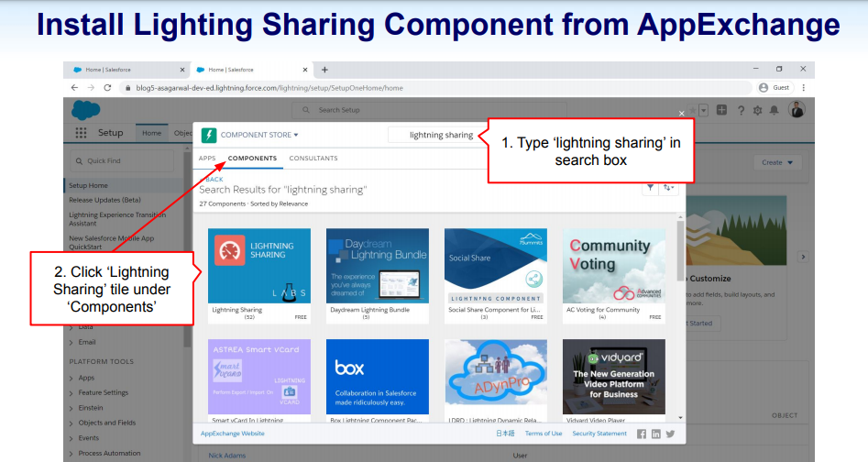The image size is (868, 462).
Task: Open the COMPONENT STORE dropdown
Action: 259,135
